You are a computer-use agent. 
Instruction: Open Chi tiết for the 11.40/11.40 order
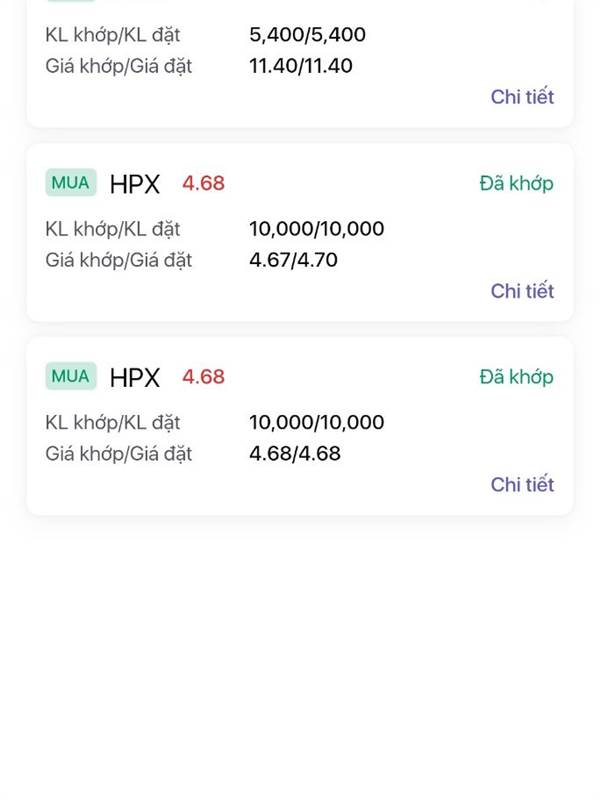pyautogui.click(x=522, y=96)
